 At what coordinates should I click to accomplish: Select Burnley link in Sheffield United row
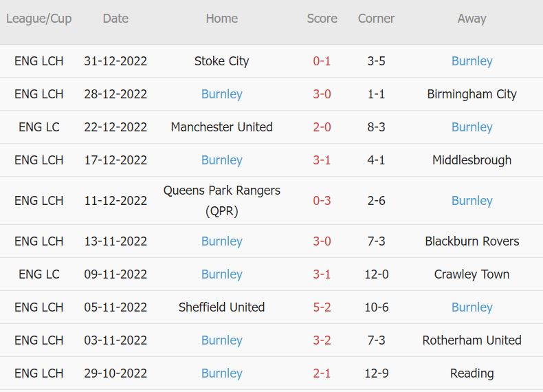[472, 307]
